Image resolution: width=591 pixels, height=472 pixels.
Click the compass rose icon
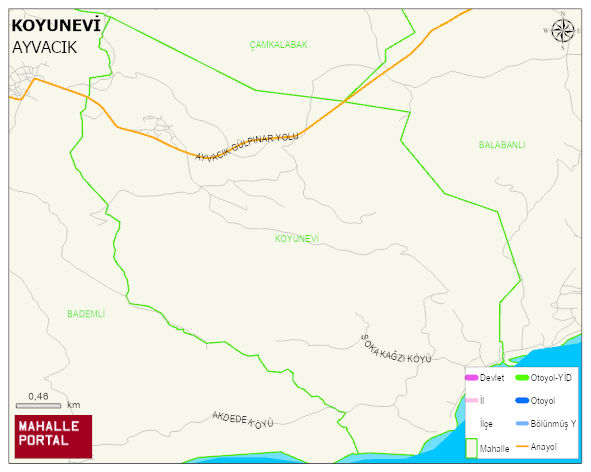(563, 31)
